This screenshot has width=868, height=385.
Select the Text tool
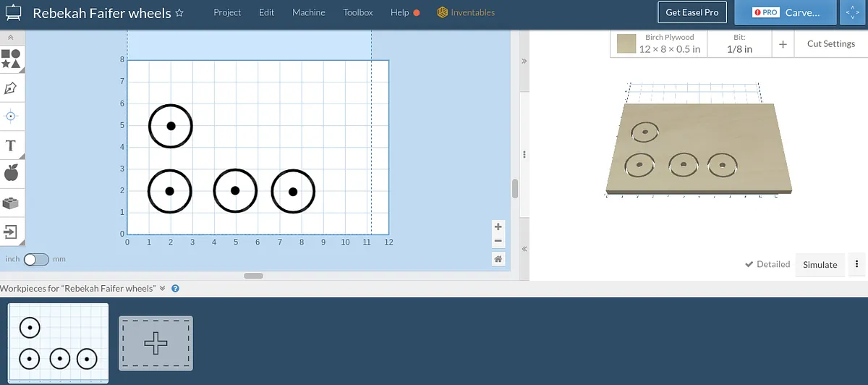tap(11, 145)
